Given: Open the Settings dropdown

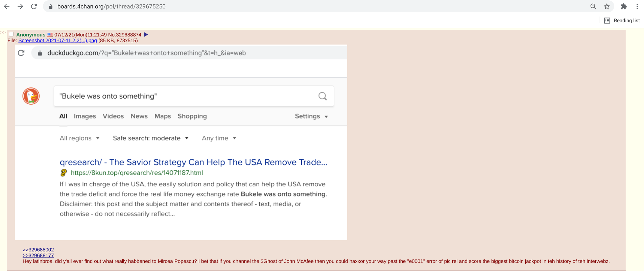Looking at the screenshot, I should pos(311,116).
